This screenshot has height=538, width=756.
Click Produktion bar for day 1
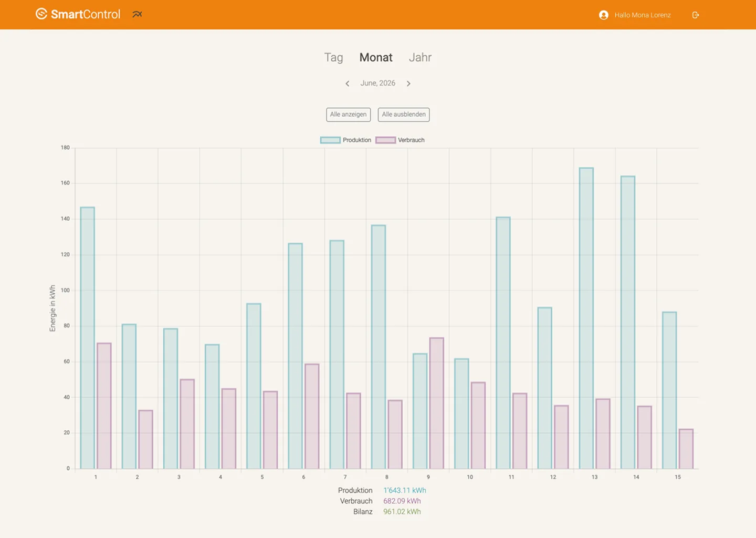88,338
